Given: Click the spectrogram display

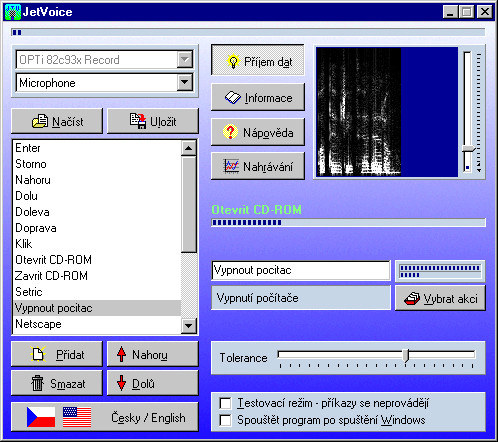Looking at the screenshot, I should click(x=387, y=112).
